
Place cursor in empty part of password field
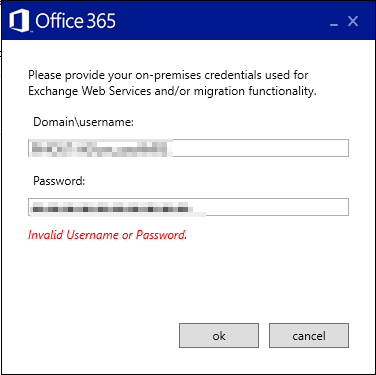pos(277,207)
